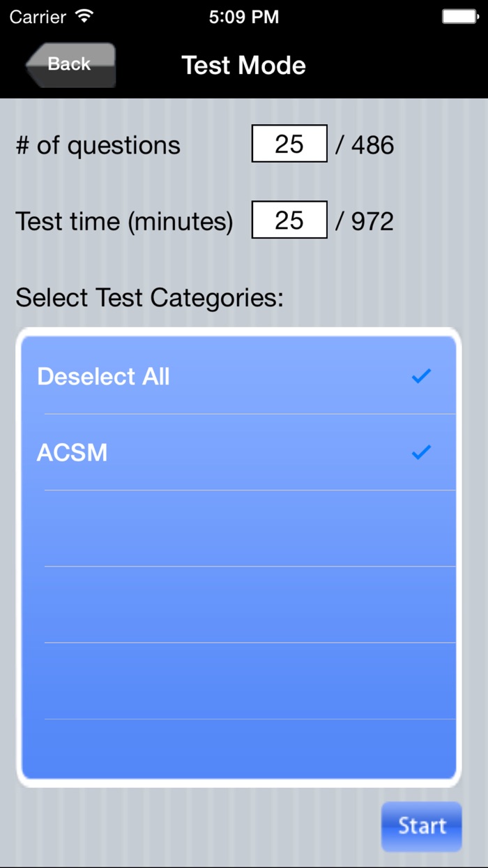Viewport: 488px width, 868px height.
Task: Tap the checkmark next to Deselect All
Action: coord(420,376)
